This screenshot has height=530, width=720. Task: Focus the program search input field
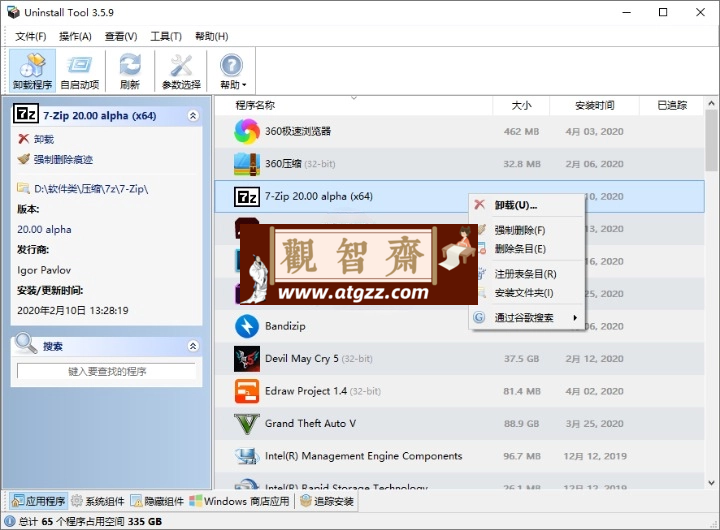click(x=107, y=371)
